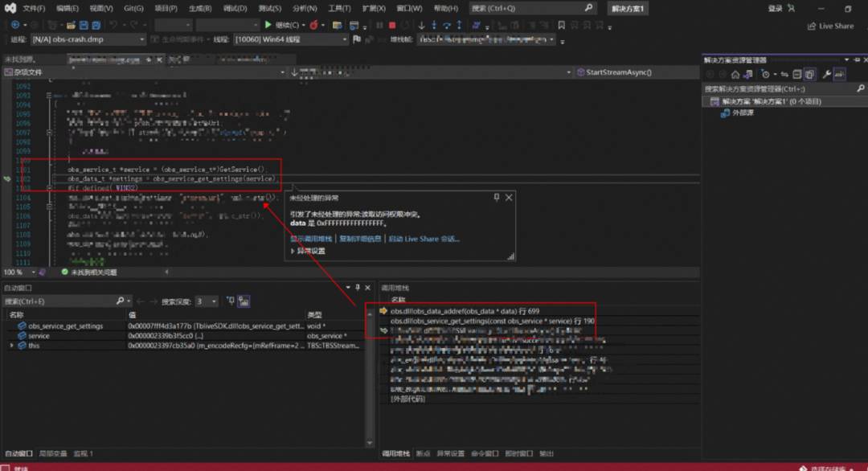Click the 继续(C) continue button label
The height and width of the screenshot is (471, 868).
pos(287,25)
